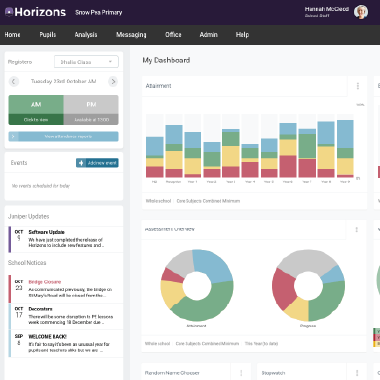
Task: Select the AM register session
Action: pos(36,110)
